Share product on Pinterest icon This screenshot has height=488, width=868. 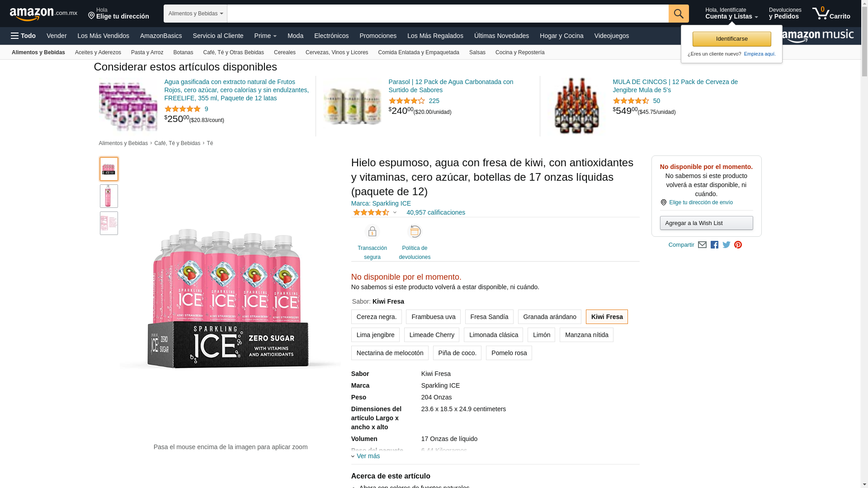pos(738,245)
